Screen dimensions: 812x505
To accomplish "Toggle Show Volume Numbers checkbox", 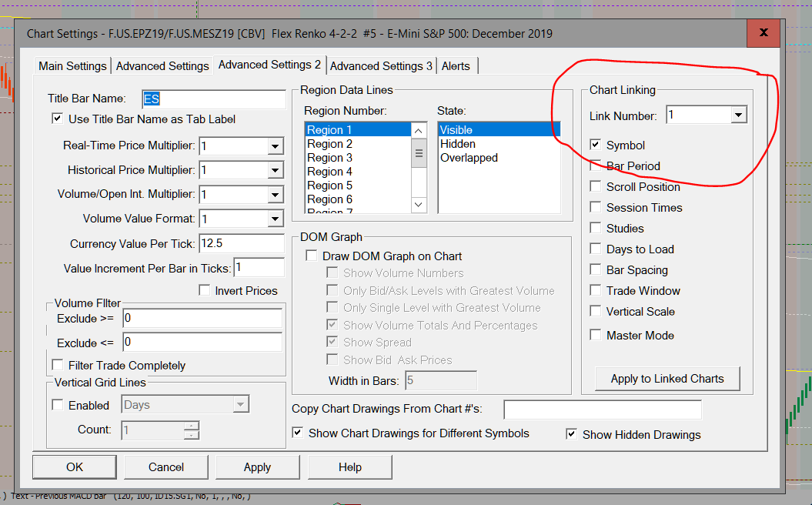I will (x=332, y=273).
